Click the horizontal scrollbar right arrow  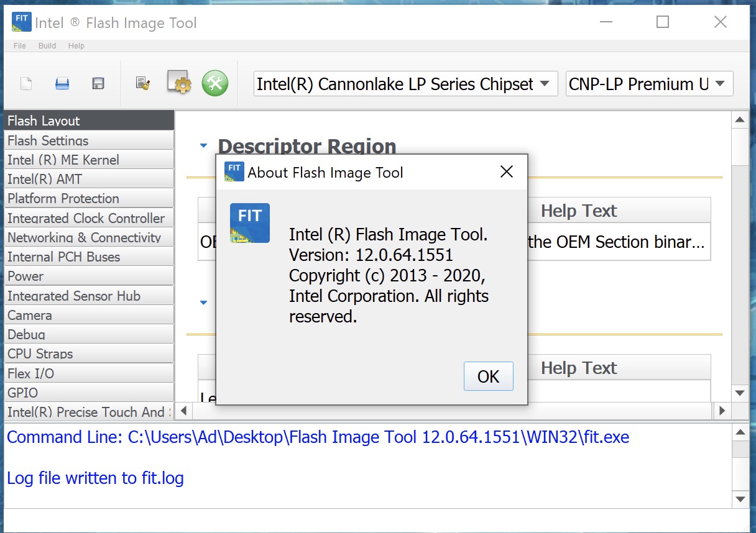722,411
